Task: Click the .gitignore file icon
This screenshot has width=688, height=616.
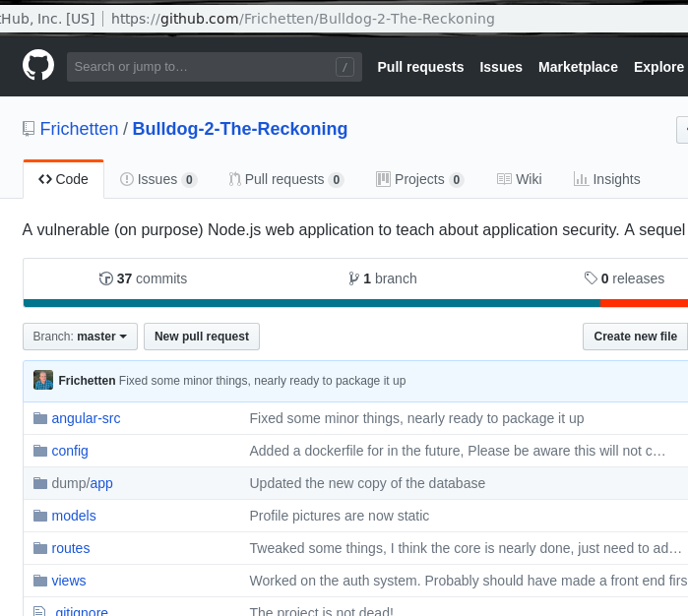Action: [40, 611]
